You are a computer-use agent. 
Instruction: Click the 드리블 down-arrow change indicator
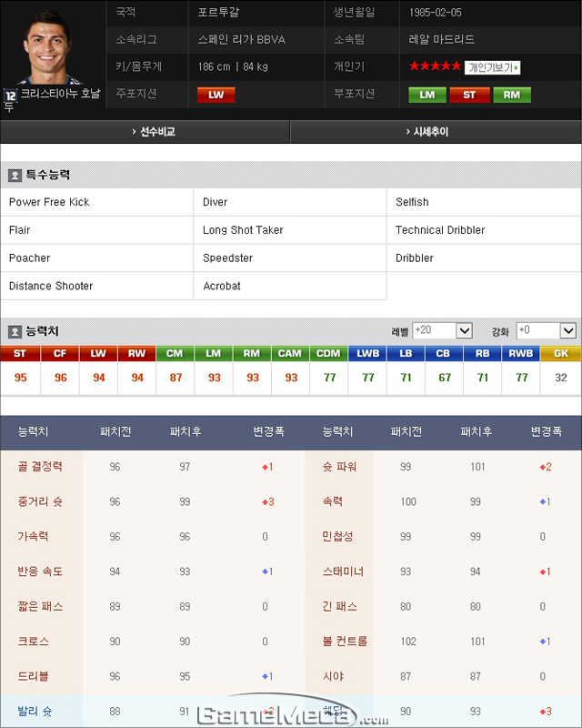[x=267, y=676]
